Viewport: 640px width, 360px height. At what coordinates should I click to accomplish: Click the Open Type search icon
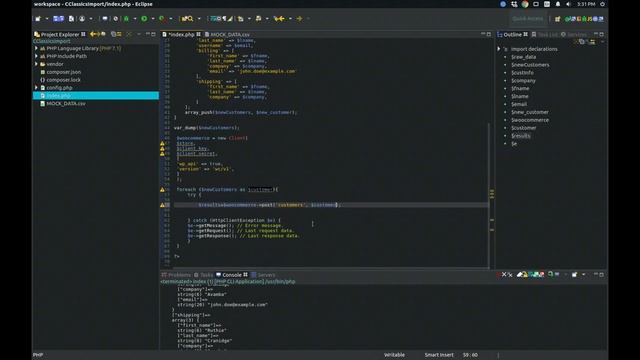(x=190, y=19)
